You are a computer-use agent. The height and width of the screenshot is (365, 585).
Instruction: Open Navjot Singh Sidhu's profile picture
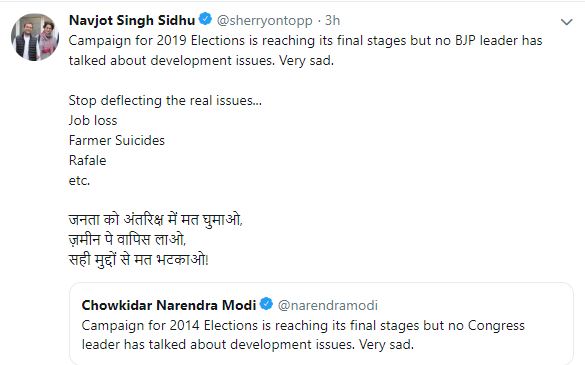pyautogui.click(x=35, y=37)
